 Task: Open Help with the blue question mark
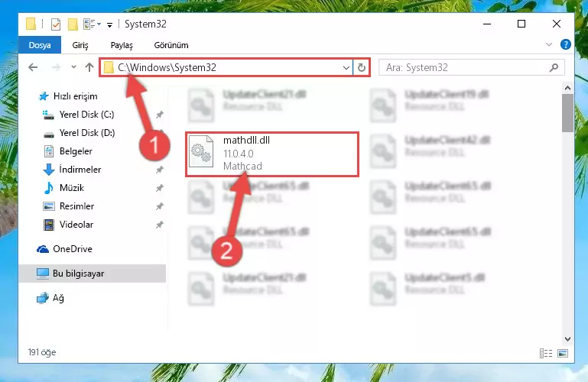[566, 44]
